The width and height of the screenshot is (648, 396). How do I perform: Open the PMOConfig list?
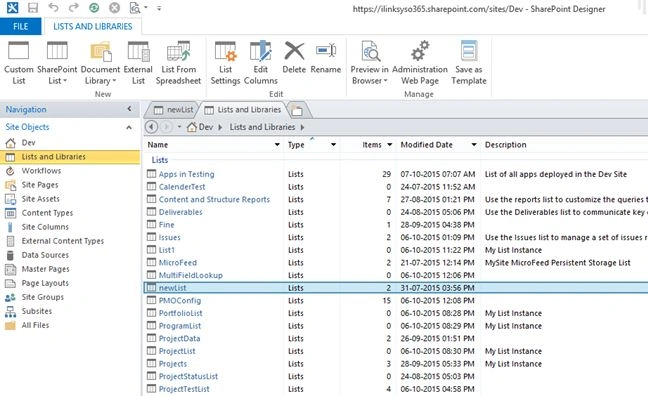pos(180,301)
